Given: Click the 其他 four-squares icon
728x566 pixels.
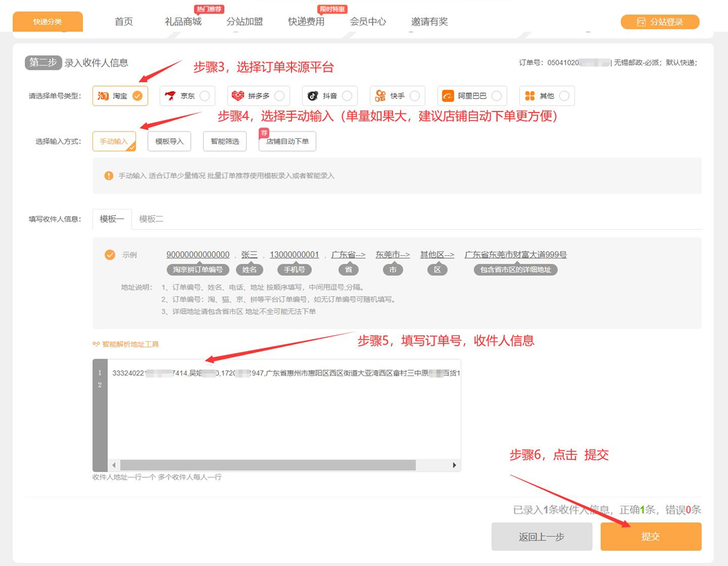Looking at the screenshot, I should (x=529, y=96).
